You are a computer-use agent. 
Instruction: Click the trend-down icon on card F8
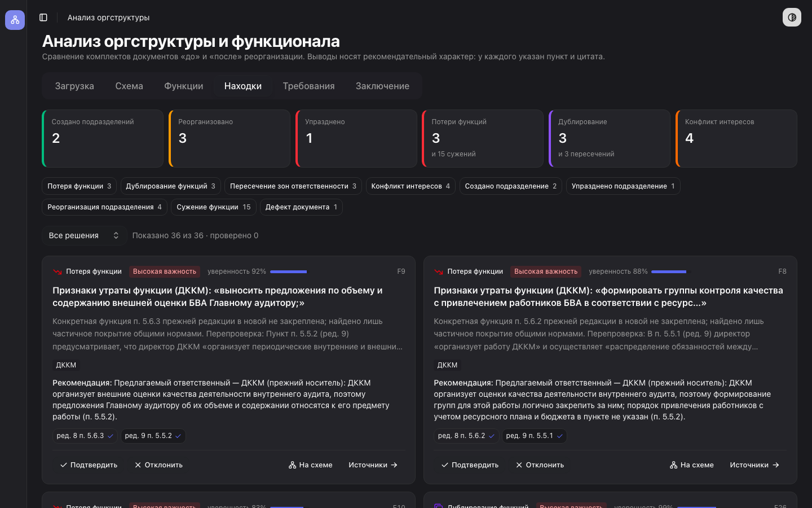coord(439,271)
